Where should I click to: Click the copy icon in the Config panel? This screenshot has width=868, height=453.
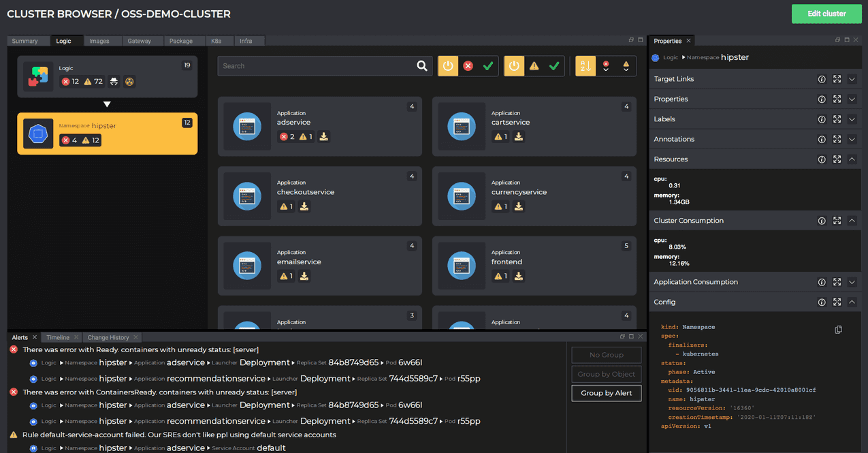coord(838,328)
